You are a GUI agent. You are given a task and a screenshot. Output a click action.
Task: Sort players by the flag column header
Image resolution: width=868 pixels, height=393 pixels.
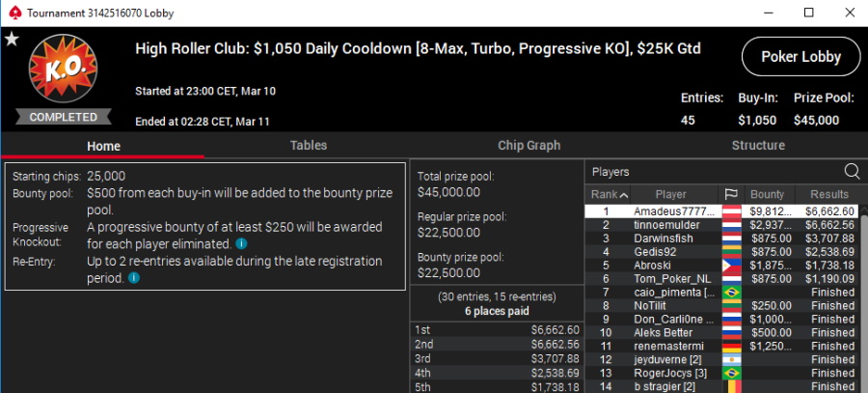(731, 194)
